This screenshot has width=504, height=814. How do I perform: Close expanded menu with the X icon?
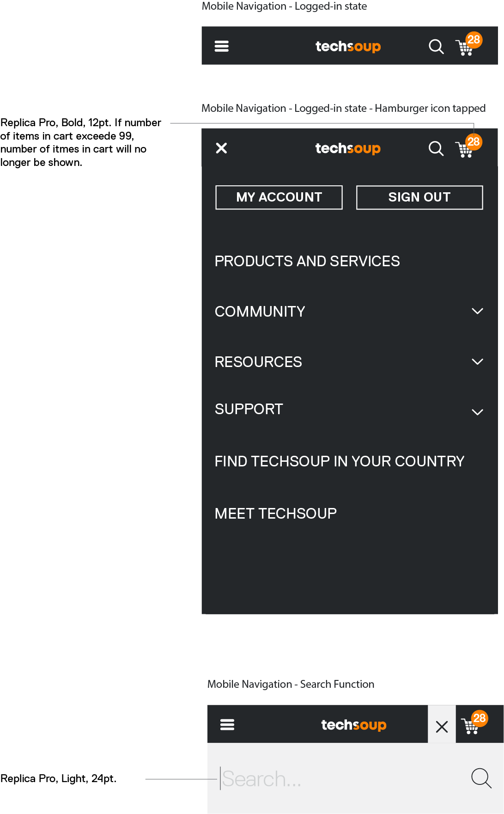point(222,148)
